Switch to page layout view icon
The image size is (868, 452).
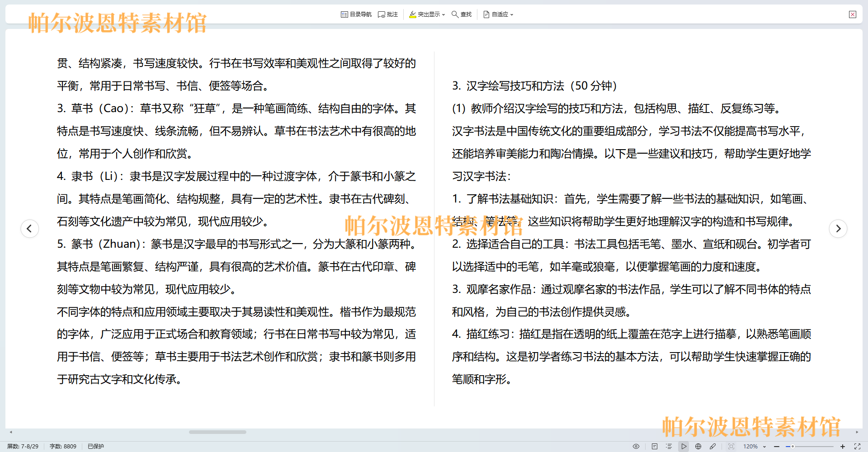pyautogui.click(x=655, y=446)
